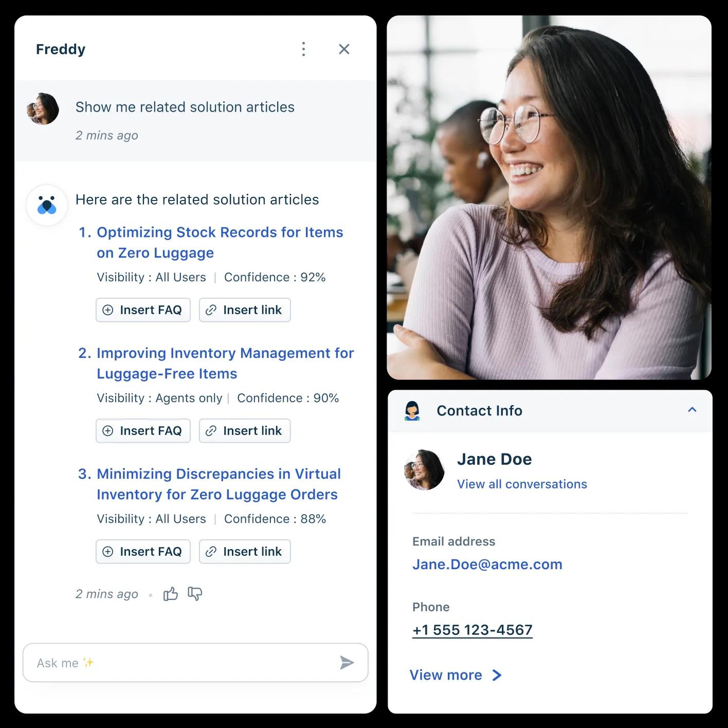Open View all conversations for Jane Doe
The height and width of the screenshot is (728, 728).
pos(522,484)
